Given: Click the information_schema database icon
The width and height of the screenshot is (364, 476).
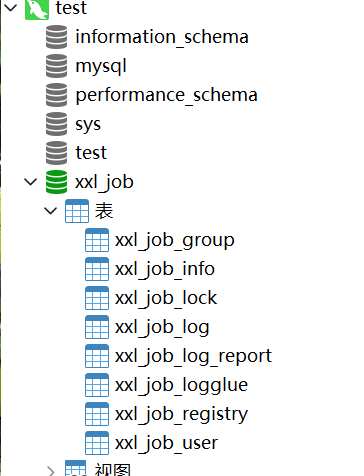Looking at the screenshot, I should (x=56, y=37).
